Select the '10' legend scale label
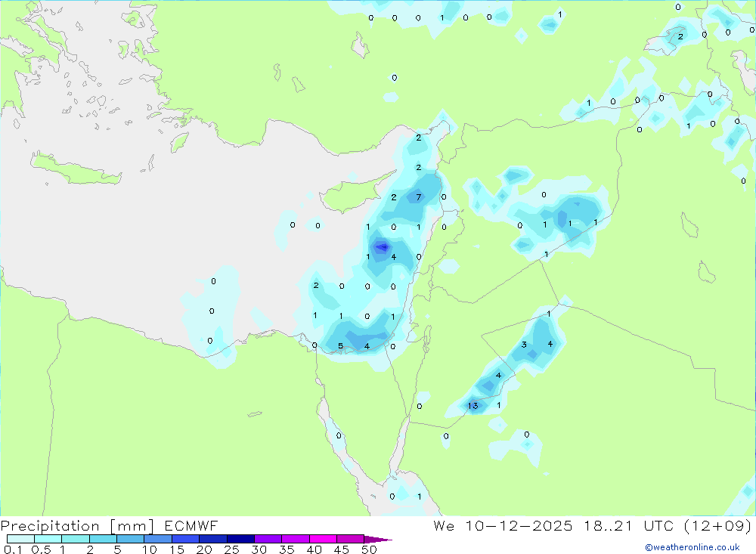This screenshot has width=756, height=554. click(149, 549)
